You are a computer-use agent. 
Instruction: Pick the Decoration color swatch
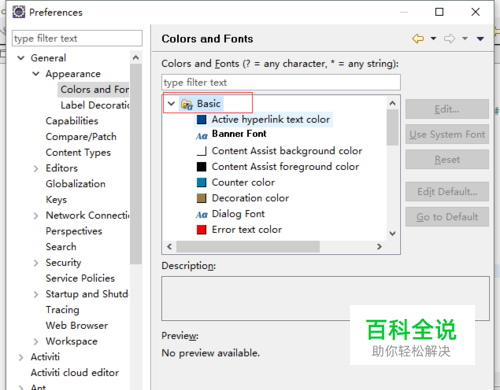[x=201, y=198]
